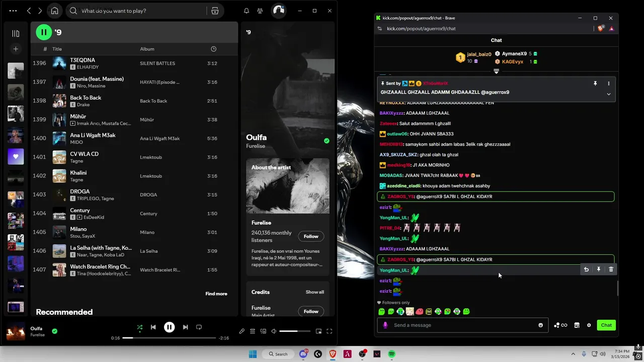The height and width of the screenshot is (362, 644).
Task: Open pinned message three-dot options
Action: point(608,83)
